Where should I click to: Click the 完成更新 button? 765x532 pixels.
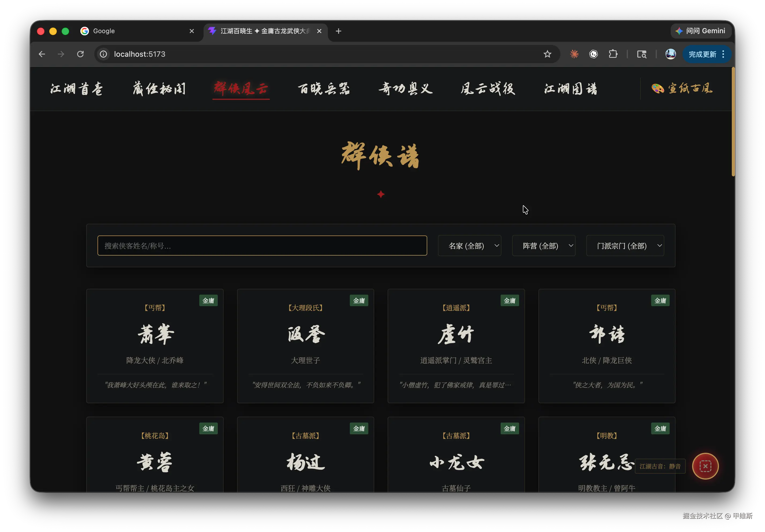point(707,54)
